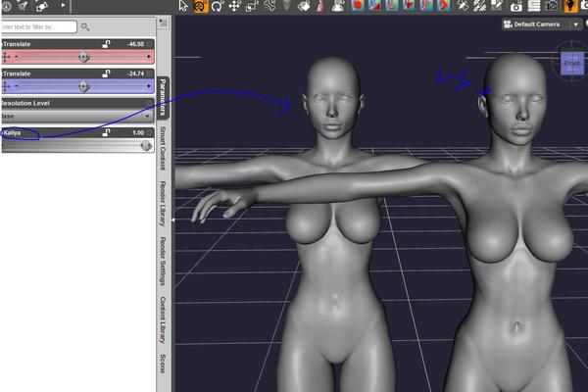588x392 pixels.
Task: Activate the orange Universal tool
Action: click(x=201, y=6)
